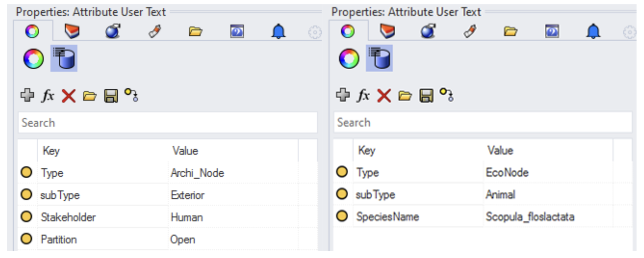Click match attributes icon in left panel
This screenshot has height=258, width=644.
[x=131, y=95]
